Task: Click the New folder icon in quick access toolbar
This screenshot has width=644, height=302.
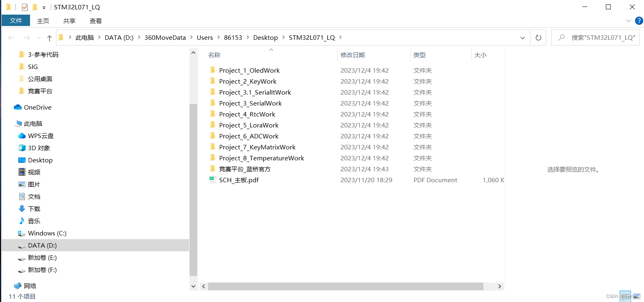Action: point(35,7)
